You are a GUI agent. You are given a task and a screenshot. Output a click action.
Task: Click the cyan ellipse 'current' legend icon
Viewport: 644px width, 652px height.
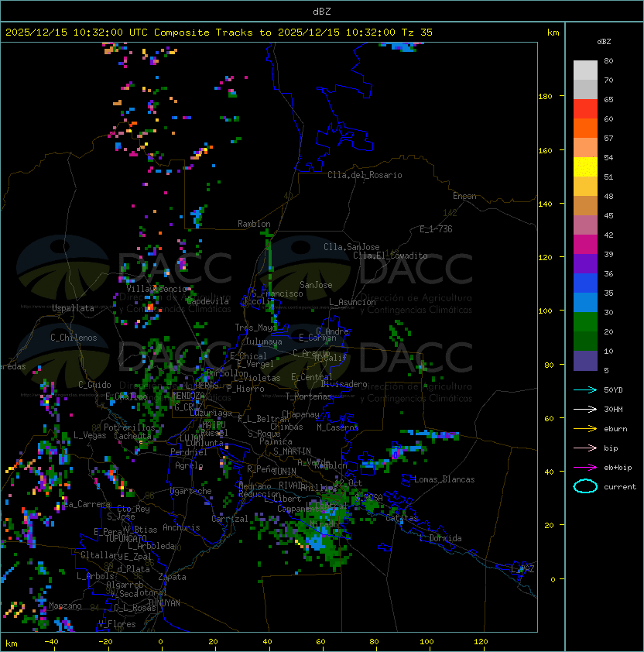coord(585,486)
